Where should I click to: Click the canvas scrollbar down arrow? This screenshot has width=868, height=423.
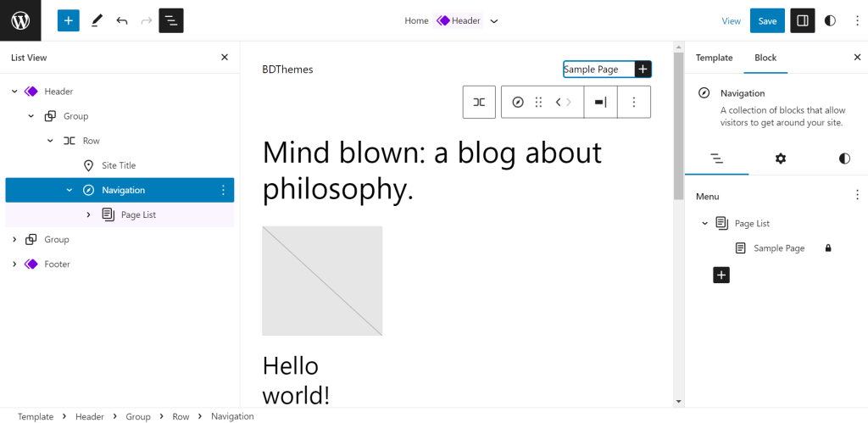click(679, 401)
